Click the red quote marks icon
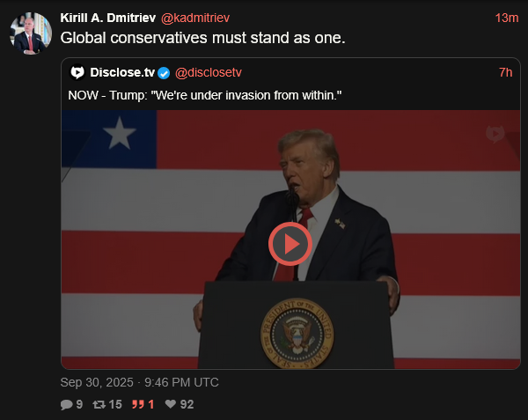 click(138, 404)
